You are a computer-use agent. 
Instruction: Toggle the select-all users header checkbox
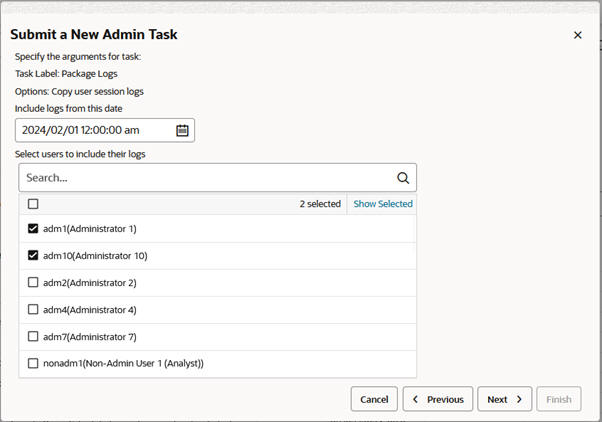[x=33, y=204]
